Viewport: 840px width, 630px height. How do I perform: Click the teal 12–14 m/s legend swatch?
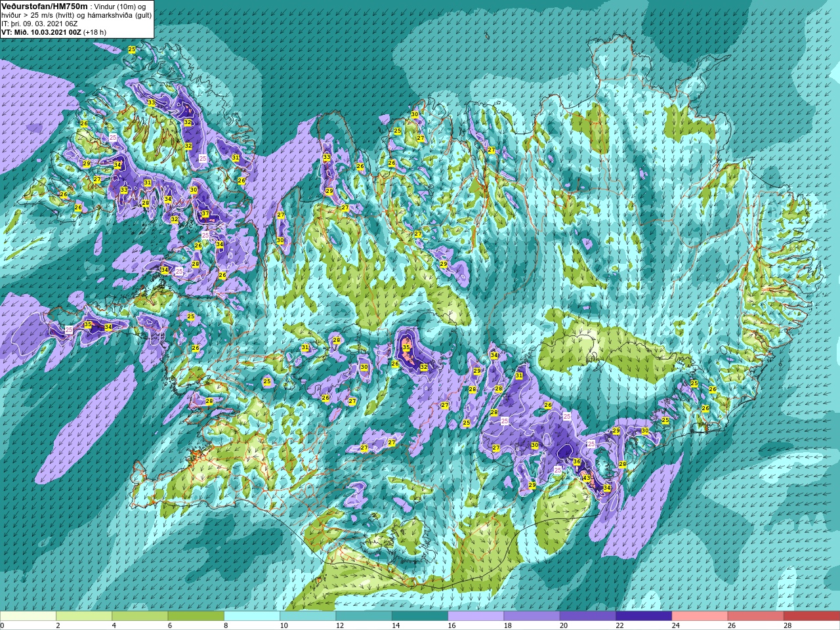364,616
